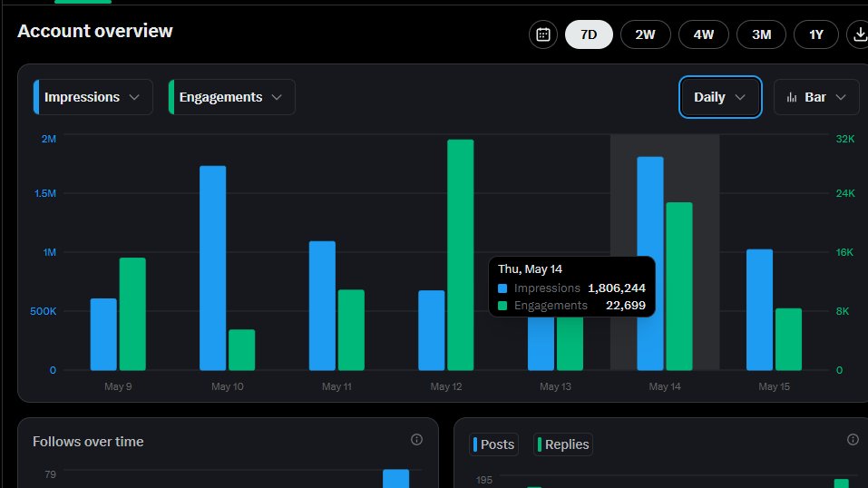Click the 24K engagements axis label
The width and height of the screenshot is (868, 488).
(845, 193)
